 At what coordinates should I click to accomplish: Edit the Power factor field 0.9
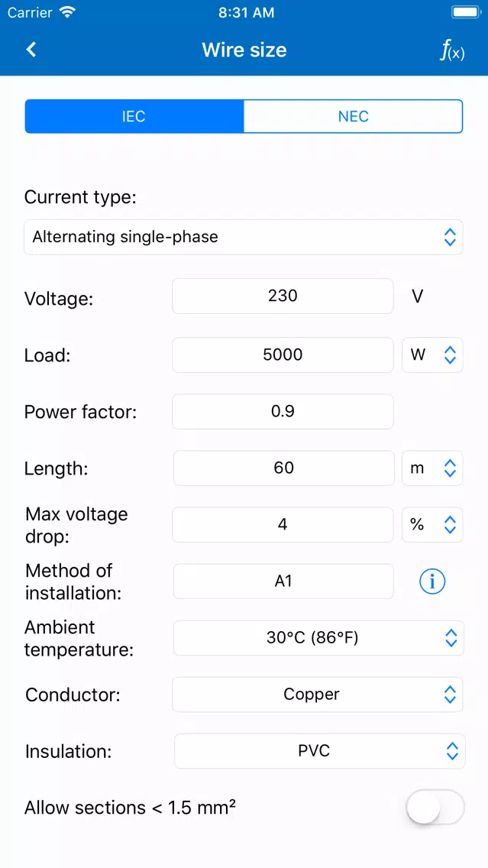tap(283, 411)
